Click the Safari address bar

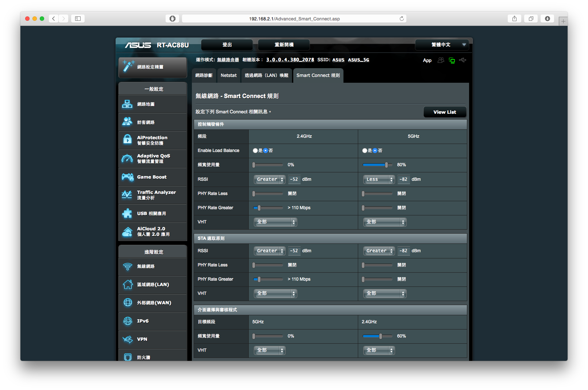point(294,19)
